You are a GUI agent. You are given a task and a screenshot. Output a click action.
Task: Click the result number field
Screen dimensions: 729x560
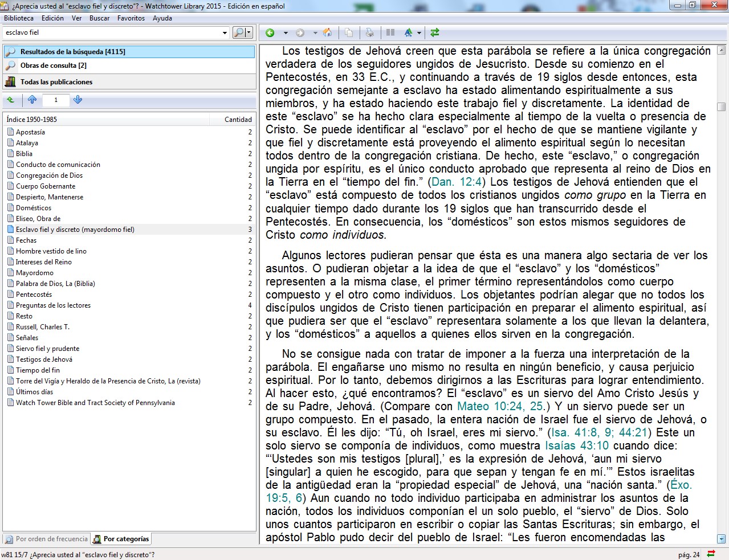pos(55,100)
